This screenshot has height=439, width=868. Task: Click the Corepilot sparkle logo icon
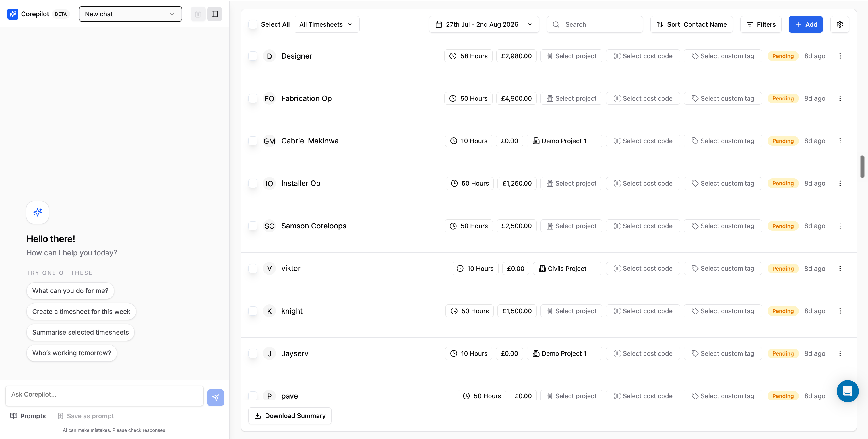tap(13, 14)
